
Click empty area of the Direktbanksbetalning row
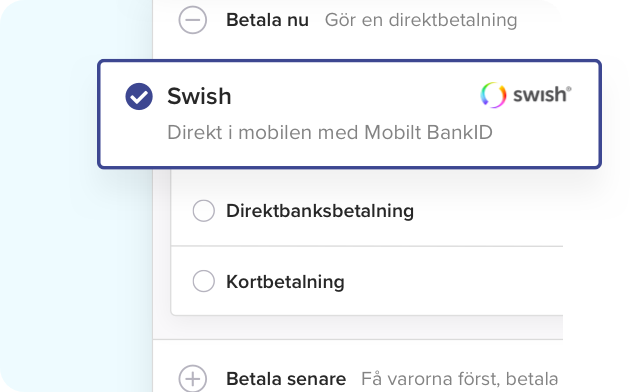(x=488, y=211)
